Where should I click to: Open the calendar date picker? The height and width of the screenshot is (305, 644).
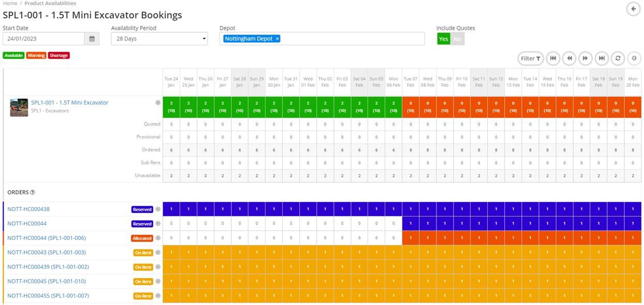92,39
